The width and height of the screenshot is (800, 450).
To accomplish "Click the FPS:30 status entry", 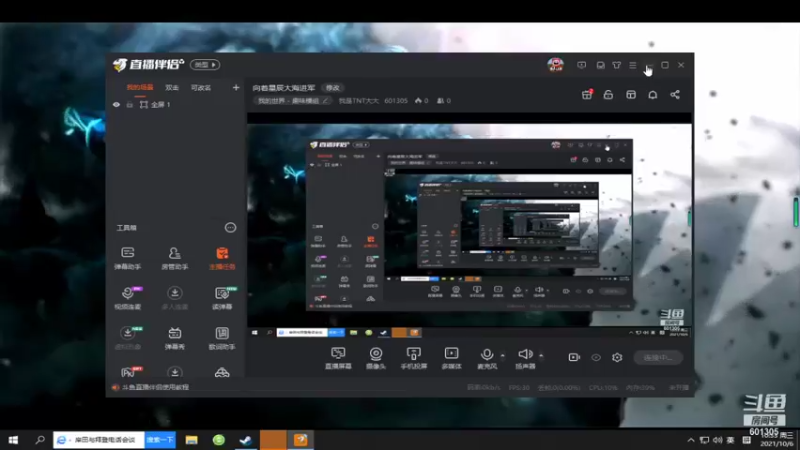I will 519,388.
